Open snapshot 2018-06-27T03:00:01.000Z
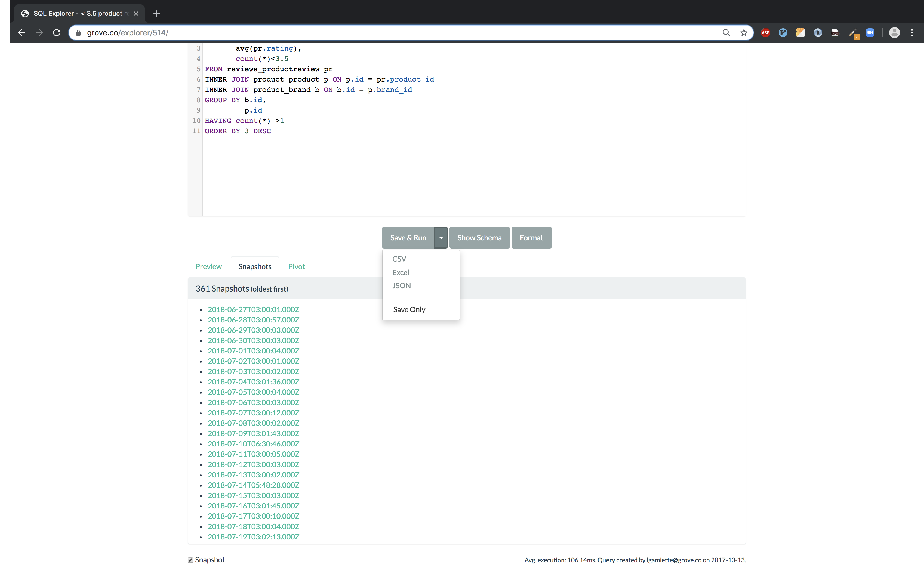 pyautogui.click(x=253, y=309)
